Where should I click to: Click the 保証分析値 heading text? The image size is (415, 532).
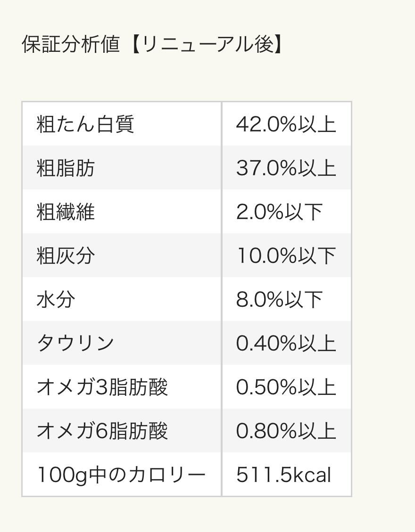click(x=70, y=45)
